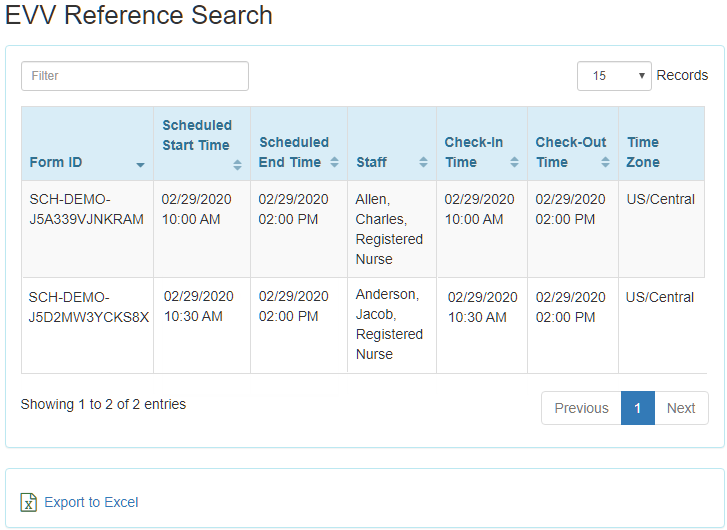Viewport: 727px width, 530px height.
Task: Click the Allen, Charles staff cell
Action: pos(389,229)
